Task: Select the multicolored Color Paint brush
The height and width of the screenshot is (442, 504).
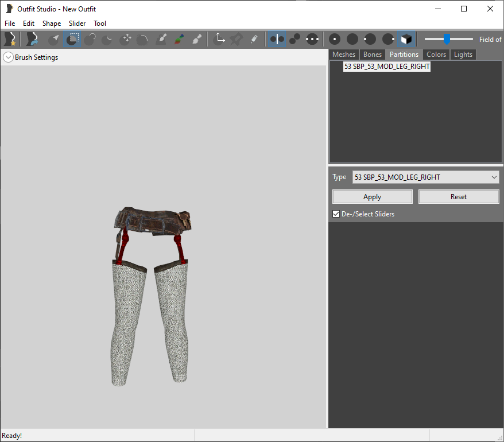Action: tap(179, 39)
